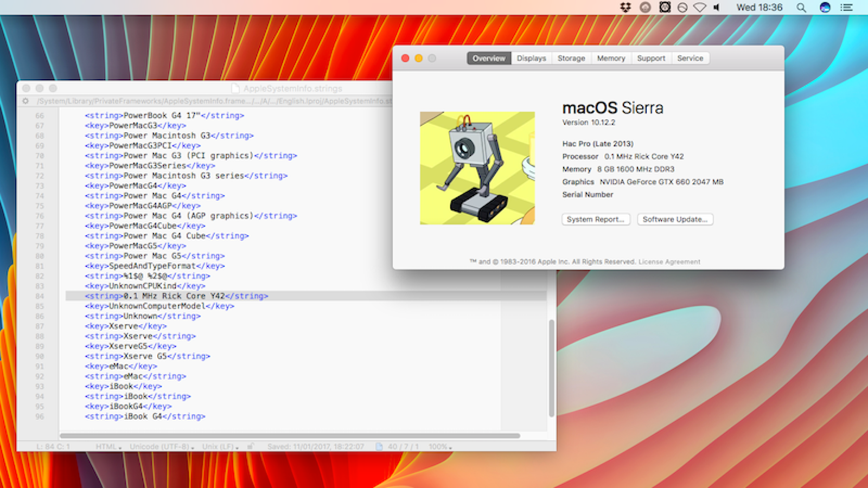Click the line with string Power Mac G5
Viewport: 868px width, 488px height.
155,256
